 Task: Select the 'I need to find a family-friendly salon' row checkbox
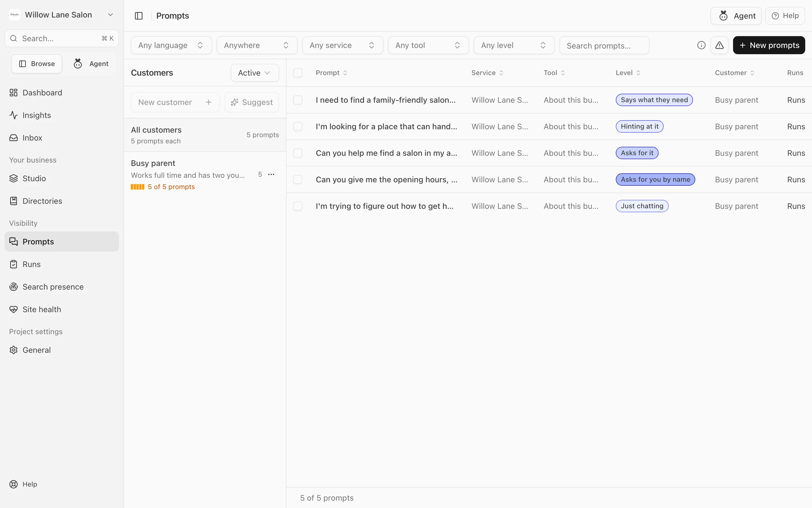[298, 100]
